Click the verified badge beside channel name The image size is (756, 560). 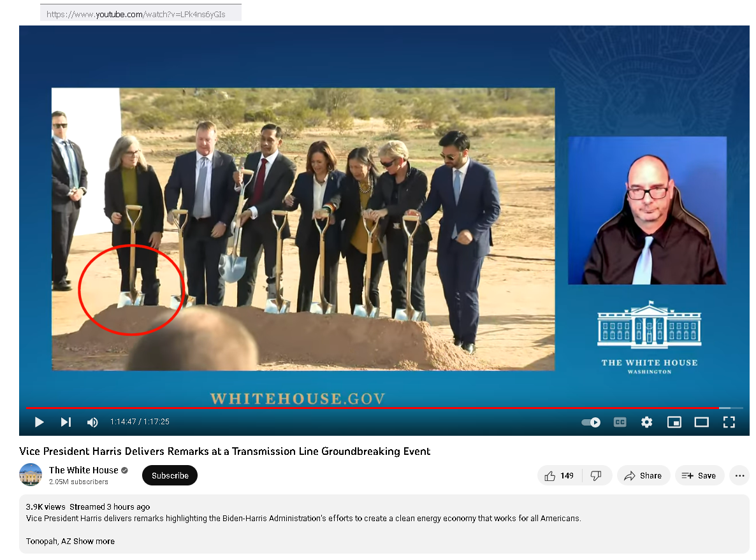pyautogui.click(x=124, y=470)
